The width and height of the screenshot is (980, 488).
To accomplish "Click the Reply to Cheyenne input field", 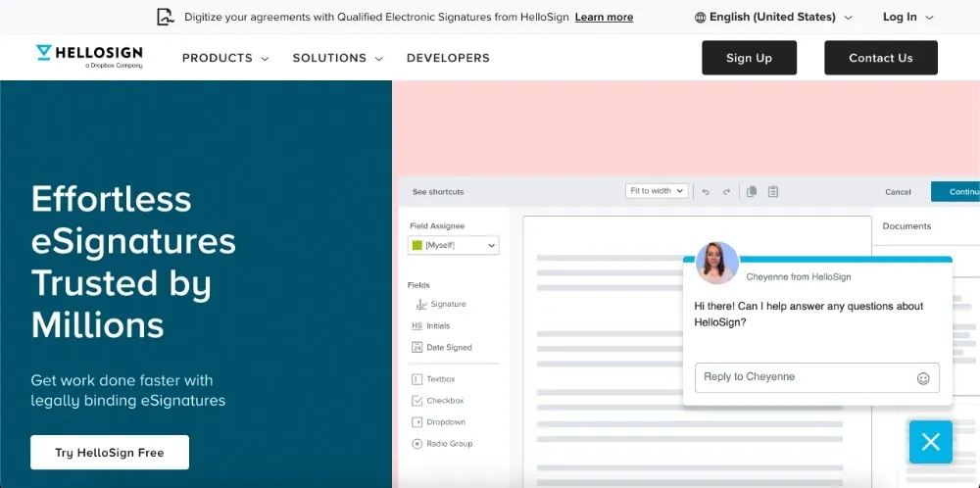I will tap(817, 378).
